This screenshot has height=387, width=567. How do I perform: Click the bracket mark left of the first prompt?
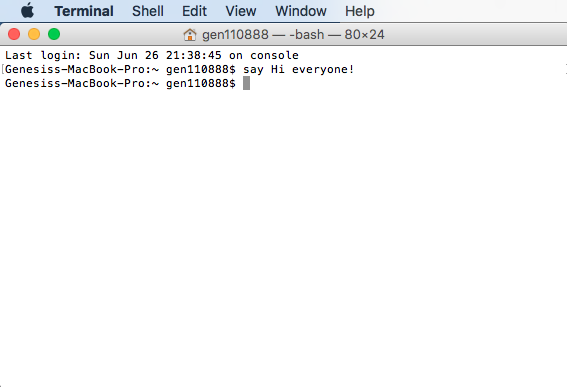tap(3, 69)
